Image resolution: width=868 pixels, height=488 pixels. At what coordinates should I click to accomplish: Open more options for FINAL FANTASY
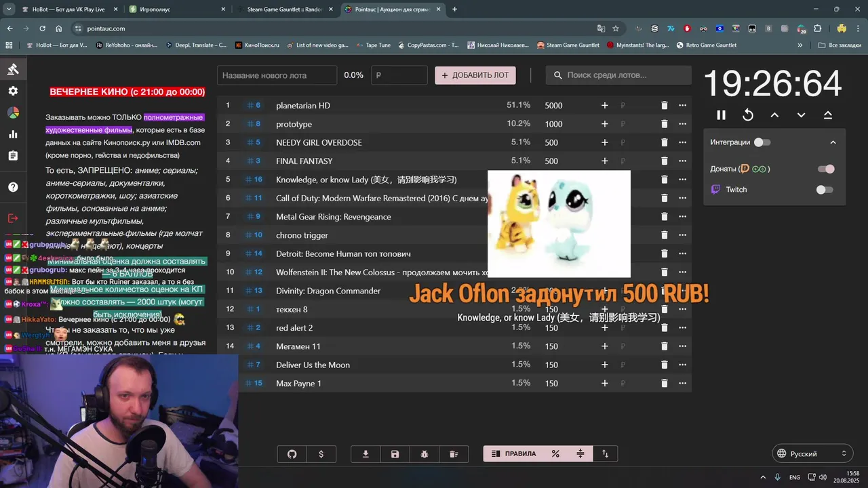[x=682, y=161]
